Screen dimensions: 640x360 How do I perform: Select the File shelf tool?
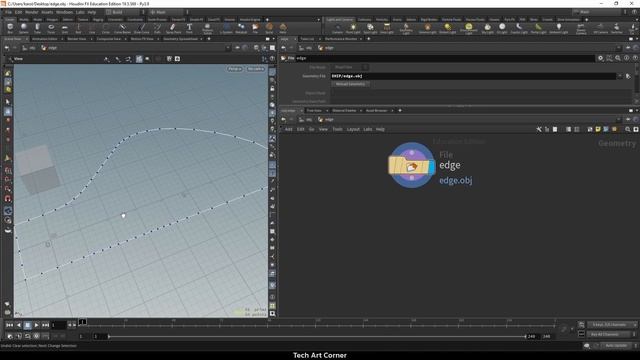(x=255, y=28)
